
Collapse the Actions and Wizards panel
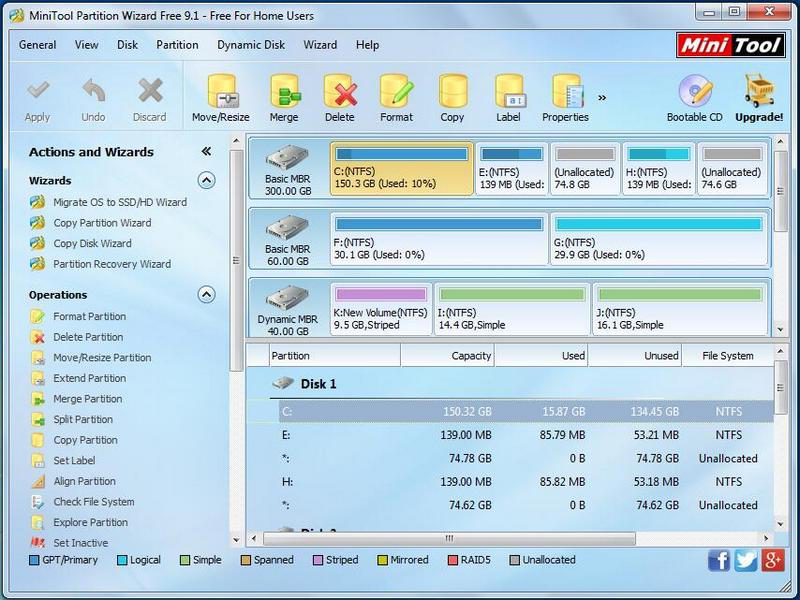click(206, 151)
